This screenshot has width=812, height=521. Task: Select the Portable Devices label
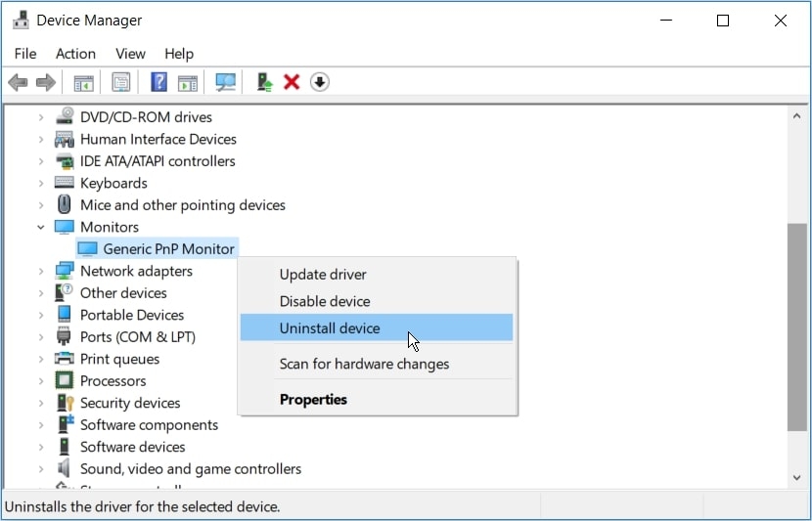point(132,315)
